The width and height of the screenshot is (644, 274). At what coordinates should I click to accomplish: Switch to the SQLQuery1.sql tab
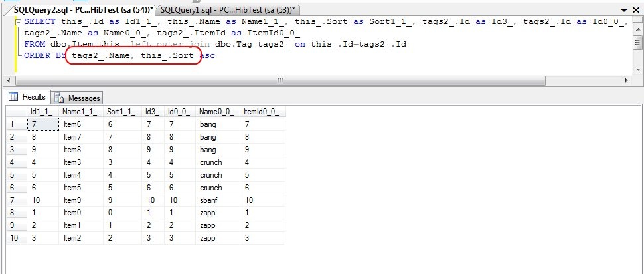pos(228,9)
